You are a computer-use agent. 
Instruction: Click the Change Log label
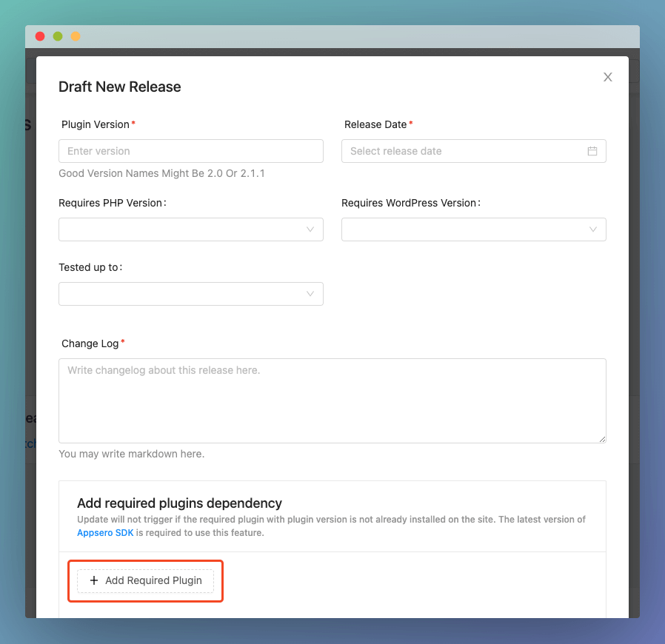tap(90, 343)
